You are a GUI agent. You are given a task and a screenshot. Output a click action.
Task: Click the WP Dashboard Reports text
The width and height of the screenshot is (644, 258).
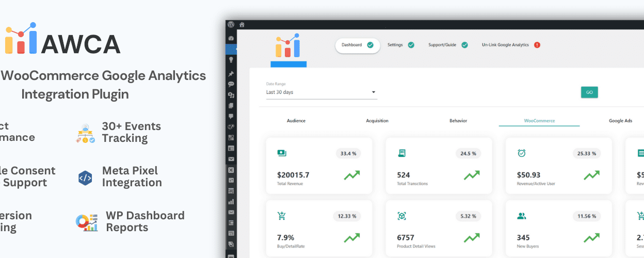[x=145, y=221]
